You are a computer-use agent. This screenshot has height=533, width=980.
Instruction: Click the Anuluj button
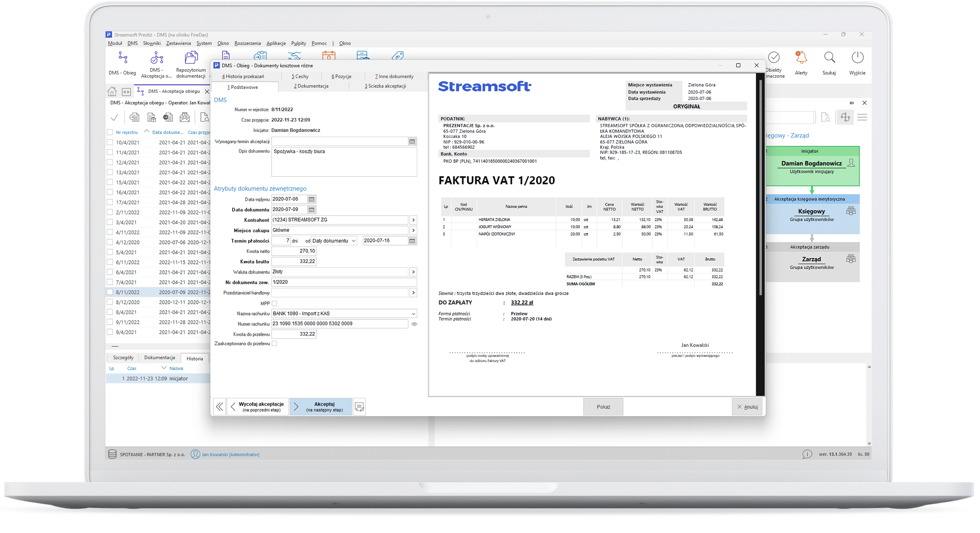tap(747, 407)
